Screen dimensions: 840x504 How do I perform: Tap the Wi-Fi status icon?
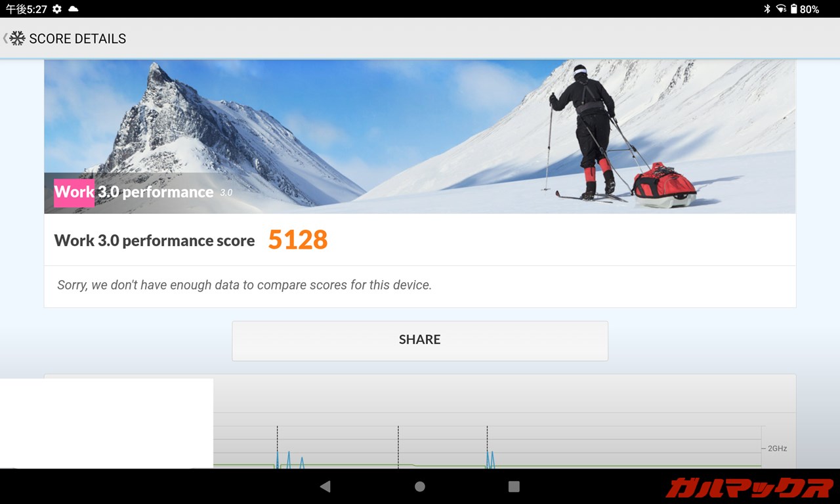[781, 9]
